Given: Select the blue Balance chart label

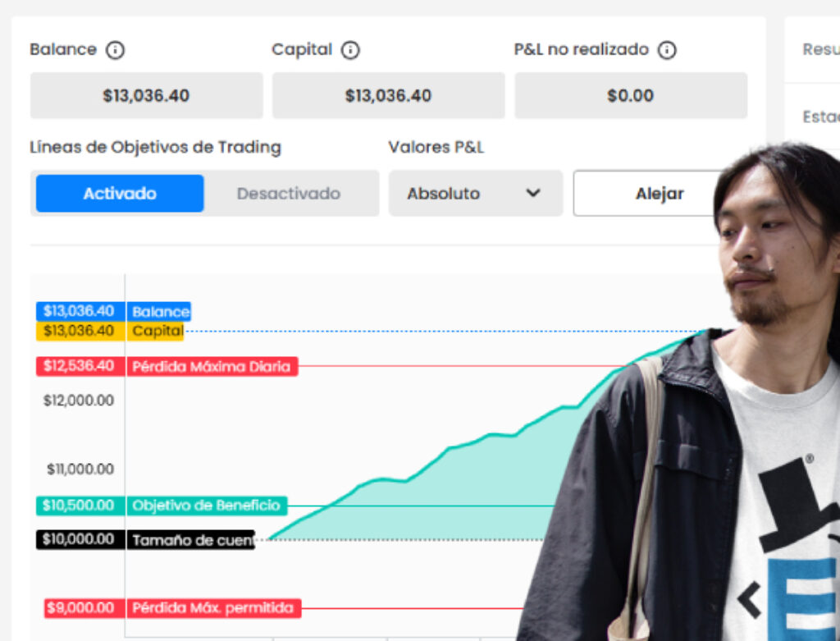Looking at the screenshot, I should pyautogui.click(x=160, y=312).
